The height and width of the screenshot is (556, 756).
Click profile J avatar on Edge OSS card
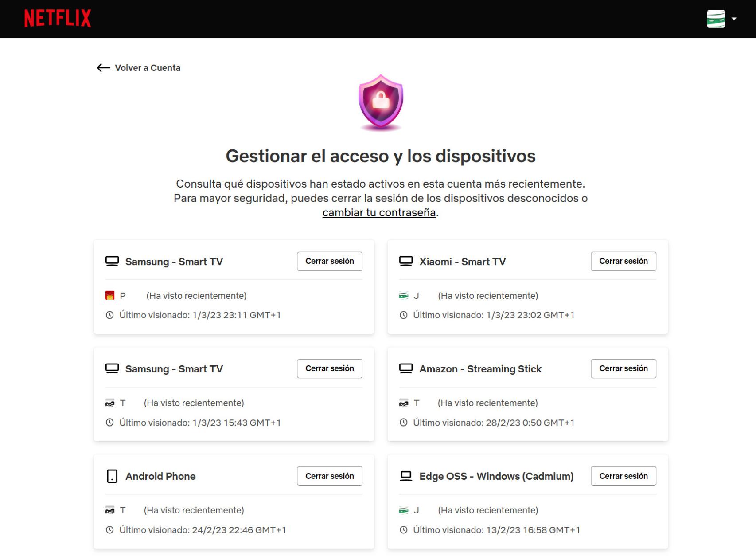404,510
